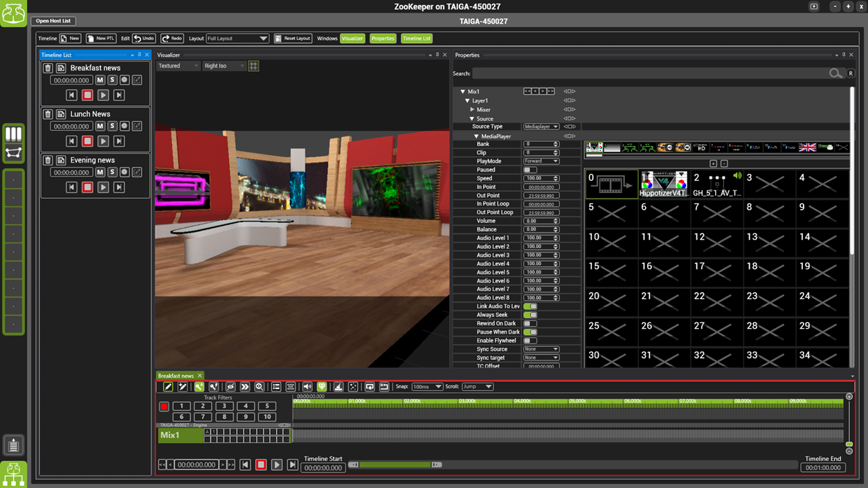Open the Layout dropdown showing Full Layout
Viewport: 868px width, 488px height.
pos(237,39)
